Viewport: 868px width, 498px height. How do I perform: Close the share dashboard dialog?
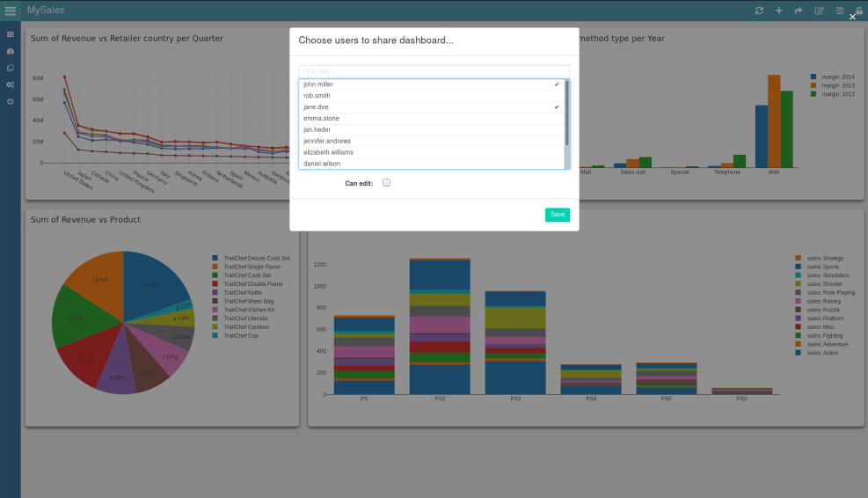tap(852, 17)
